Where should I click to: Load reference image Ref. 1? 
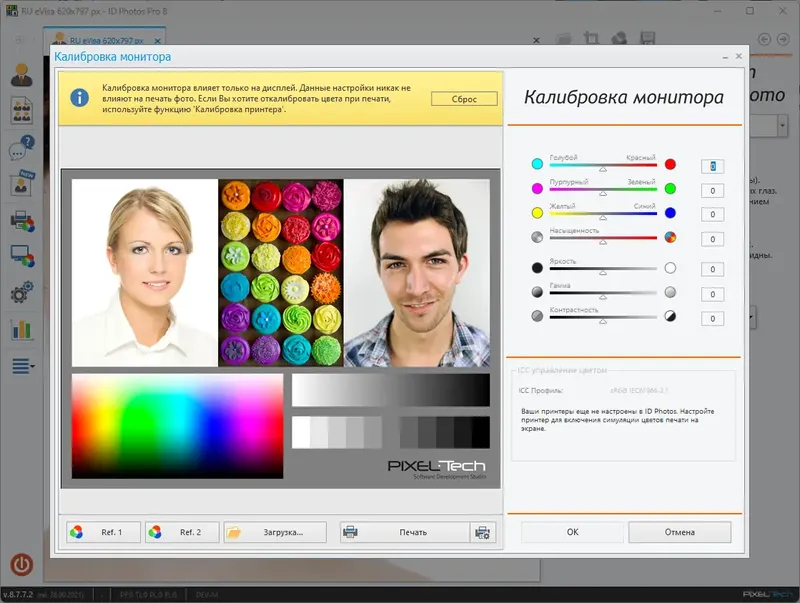pos(104,532)
